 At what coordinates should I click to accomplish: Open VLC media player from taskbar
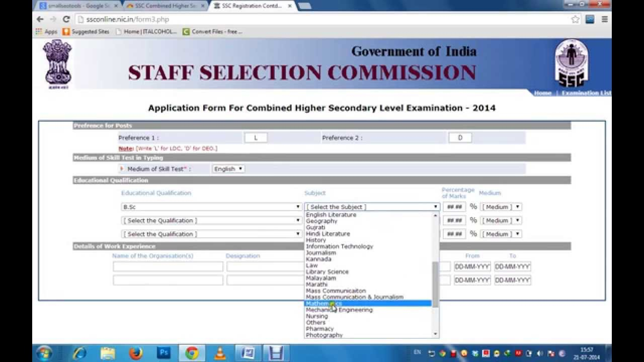tap(220, 353)
